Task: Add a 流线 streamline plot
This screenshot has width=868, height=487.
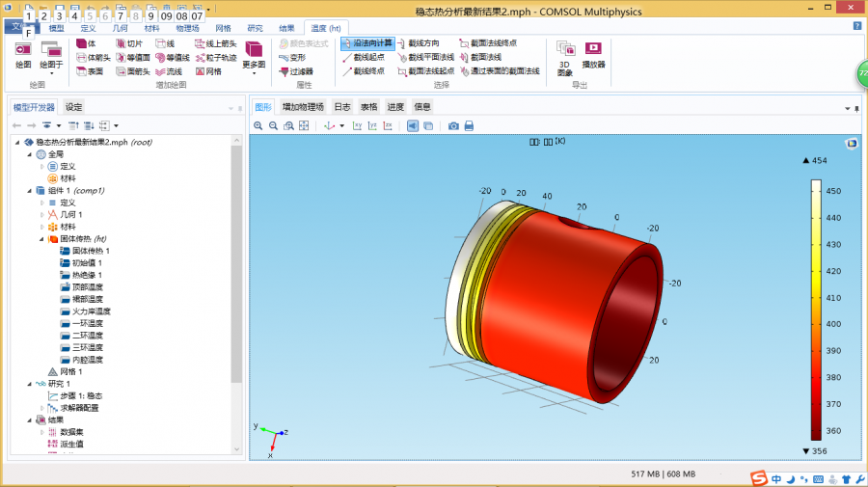Action: (169, 71)
